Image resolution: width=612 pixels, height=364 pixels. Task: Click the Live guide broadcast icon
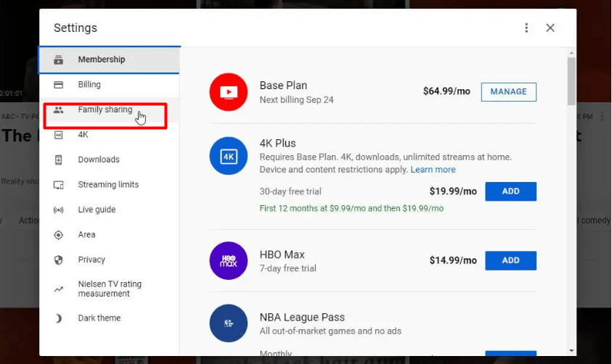pyautogui.click(x=59, y=210)
